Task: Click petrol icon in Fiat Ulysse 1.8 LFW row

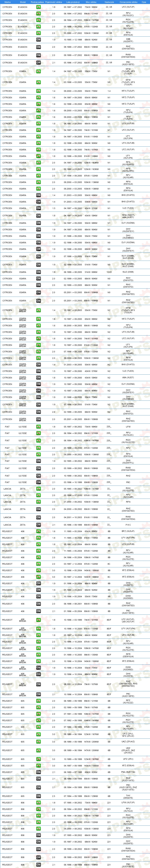Action: [x=38, y=427]
